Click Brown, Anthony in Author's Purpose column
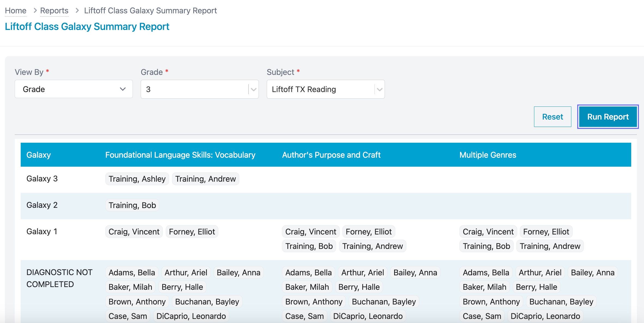Image resolution: width=644 pixels, height=323 pixels. (x=314, y=301)
